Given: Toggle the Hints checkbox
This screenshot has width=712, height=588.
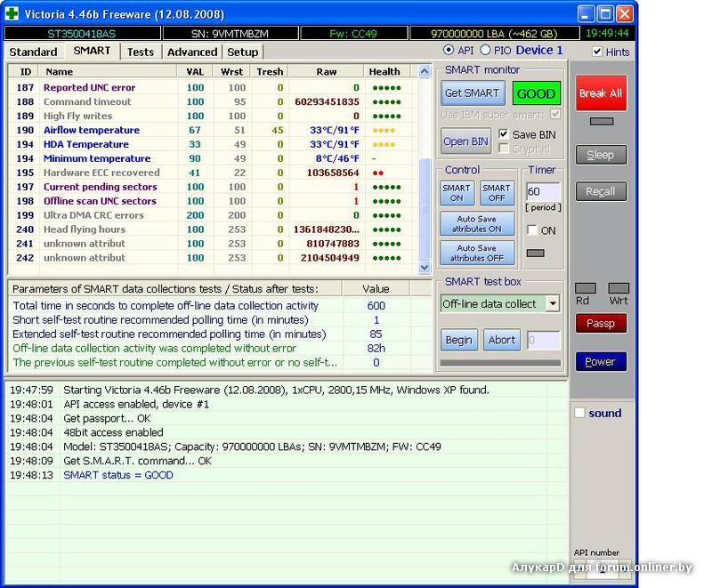Looking at the screenshot, I should pos(597,52).
